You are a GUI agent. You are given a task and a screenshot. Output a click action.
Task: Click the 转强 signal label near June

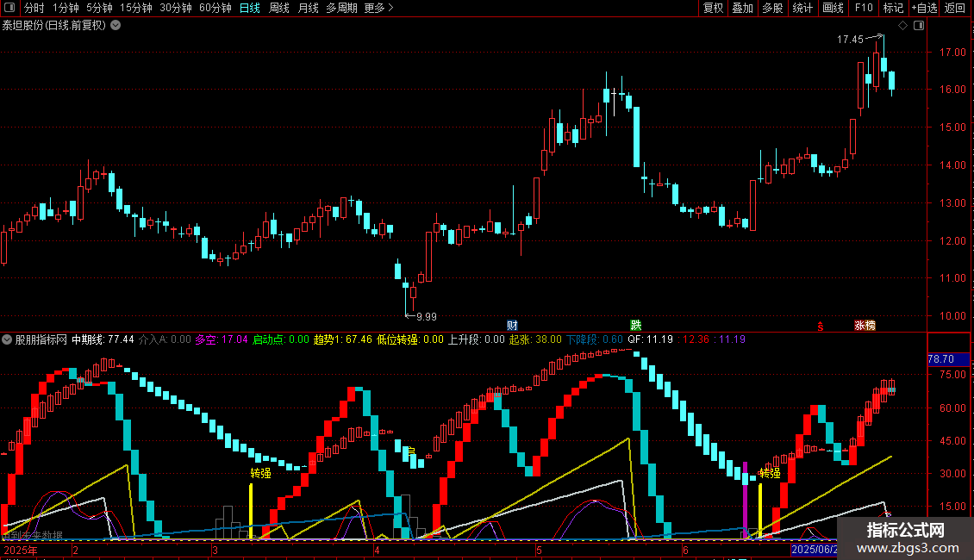(770, 473)
